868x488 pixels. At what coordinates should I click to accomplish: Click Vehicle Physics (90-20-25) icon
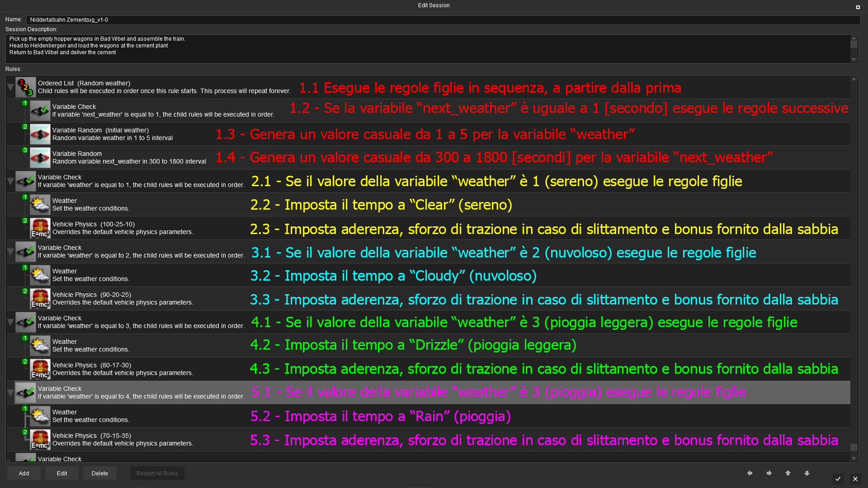click(40, 299)
